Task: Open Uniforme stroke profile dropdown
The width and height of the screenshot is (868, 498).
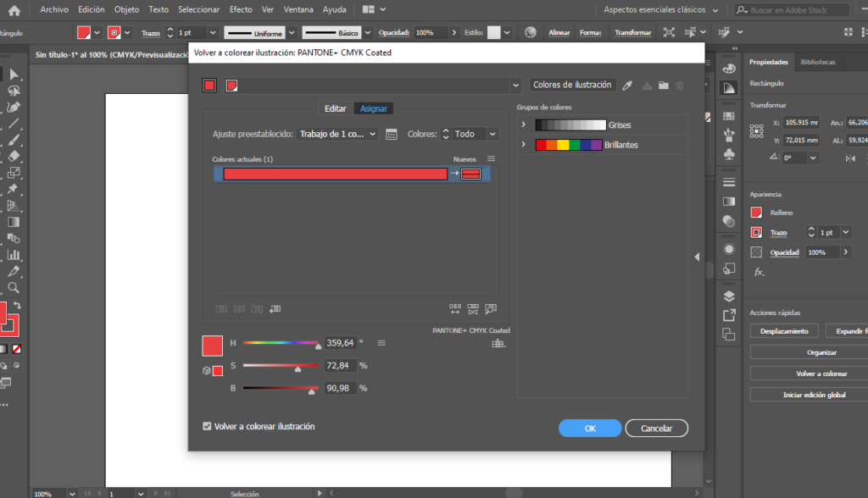Action: coord(292,33)
